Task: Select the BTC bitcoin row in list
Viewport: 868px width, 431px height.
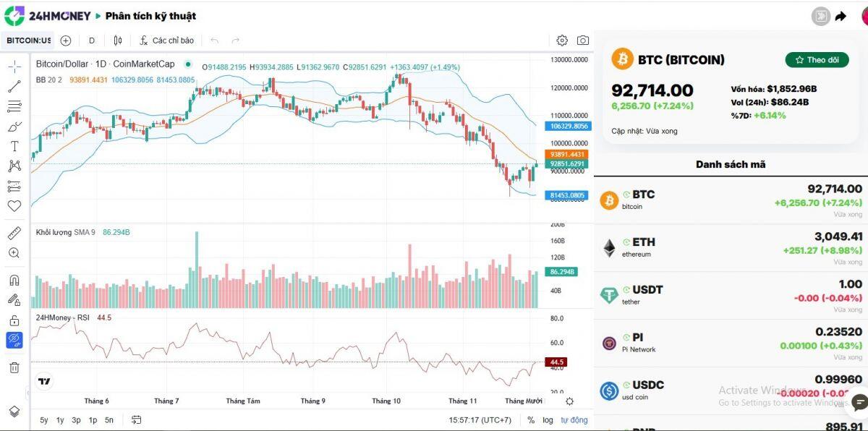Action: (x=731, y=200)
